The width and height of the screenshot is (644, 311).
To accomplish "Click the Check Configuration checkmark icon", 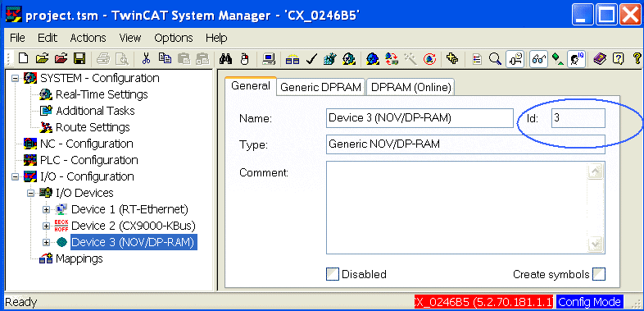I will point(311,59).
